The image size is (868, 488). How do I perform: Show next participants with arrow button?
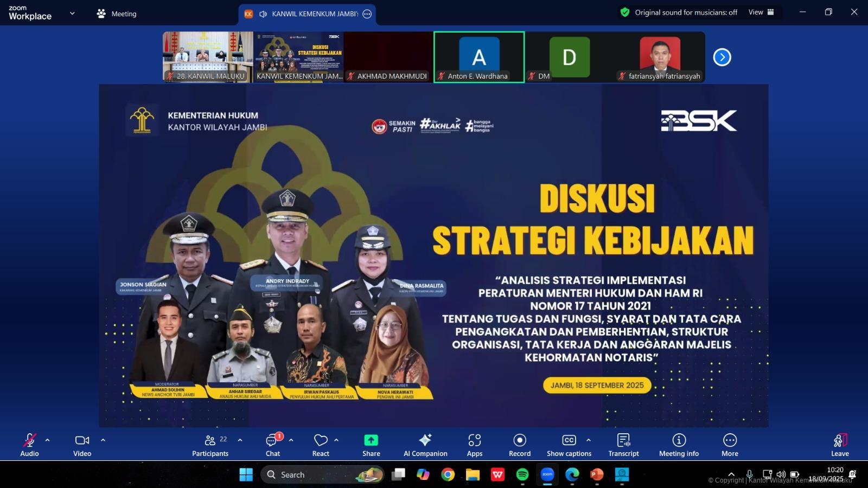[722, 57]
